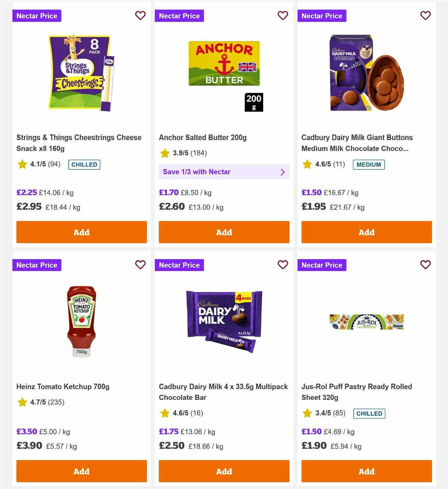Click the CHILLED tag on Cheestrings product
This screenshot has height=489, width=448.
pyautogui.click(x=84, y=164)
